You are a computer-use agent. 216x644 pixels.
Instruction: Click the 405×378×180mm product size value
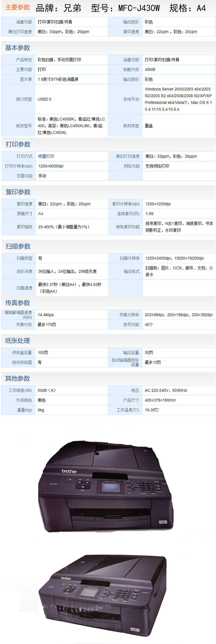click(x=160, y=400)
